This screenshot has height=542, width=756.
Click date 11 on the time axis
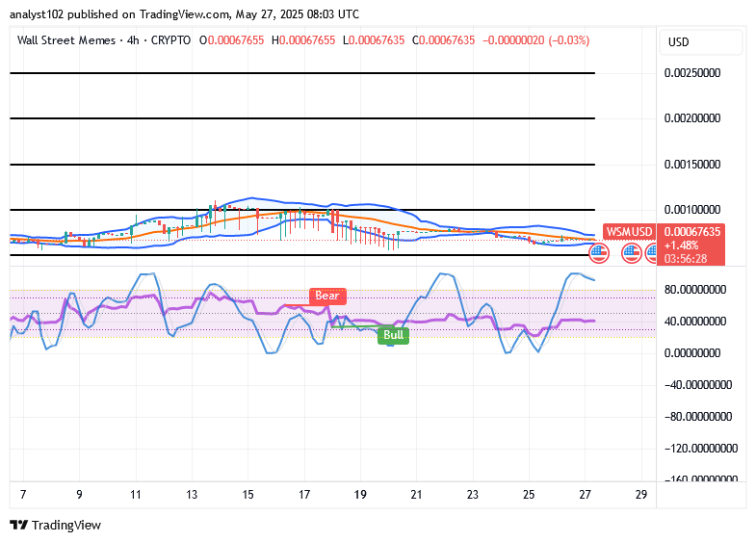point(136,495)
